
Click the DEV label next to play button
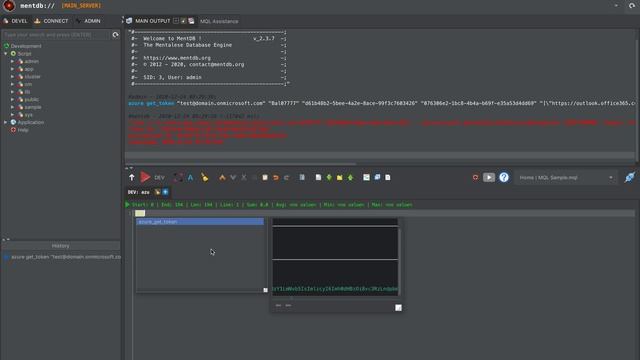pos(159,178)
